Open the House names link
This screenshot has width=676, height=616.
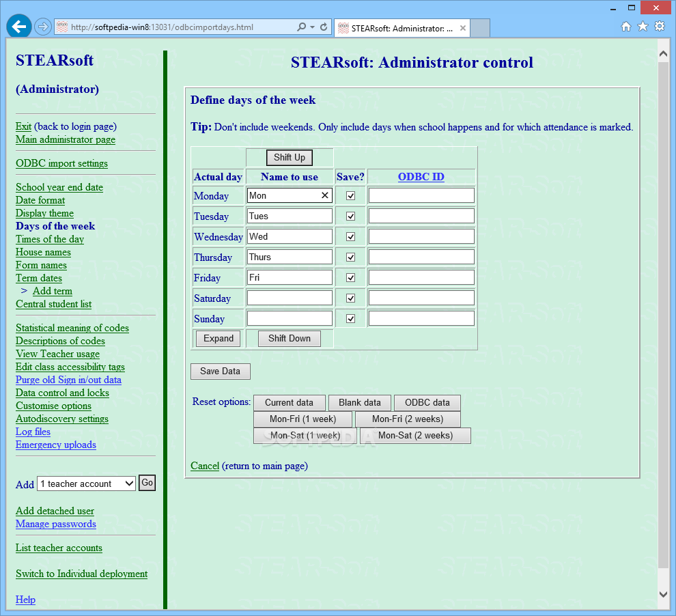pos(43,252)
